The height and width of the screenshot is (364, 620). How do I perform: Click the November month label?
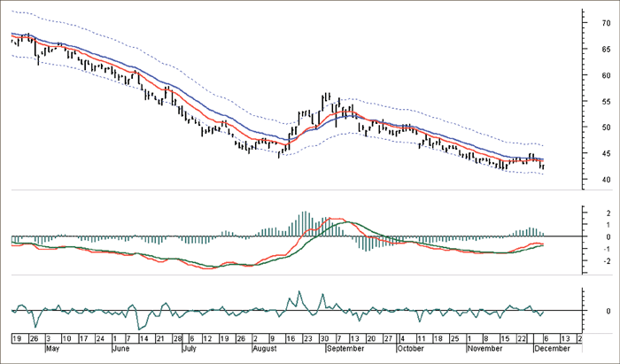click(x=481, y=348)
